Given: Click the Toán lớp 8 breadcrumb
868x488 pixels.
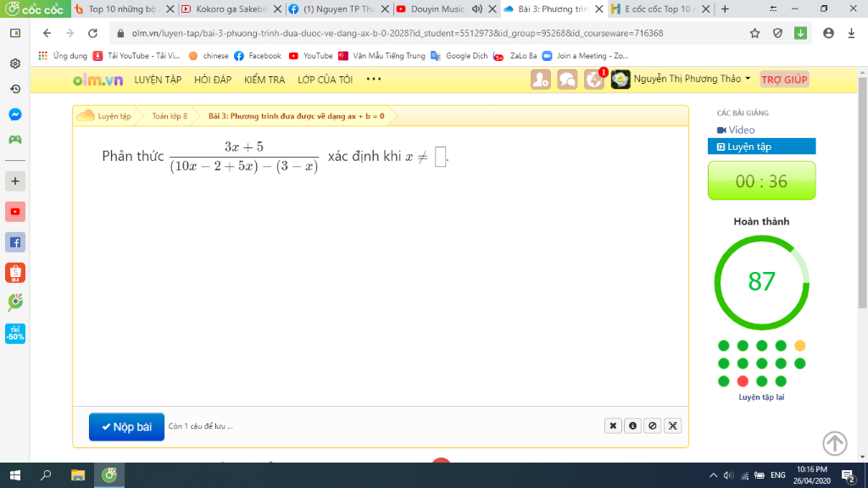Looking at the screenshot, I should (x=170, y=116).
